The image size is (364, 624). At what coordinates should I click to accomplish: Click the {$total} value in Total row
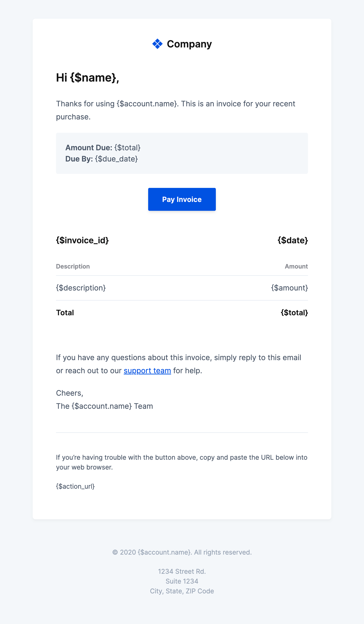(x=294, y=312)
